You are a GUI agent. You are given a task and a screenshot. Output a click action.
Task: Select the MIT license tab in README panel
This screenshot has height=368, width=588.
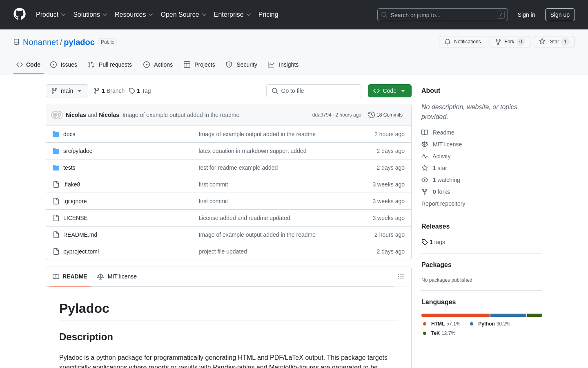117,276
